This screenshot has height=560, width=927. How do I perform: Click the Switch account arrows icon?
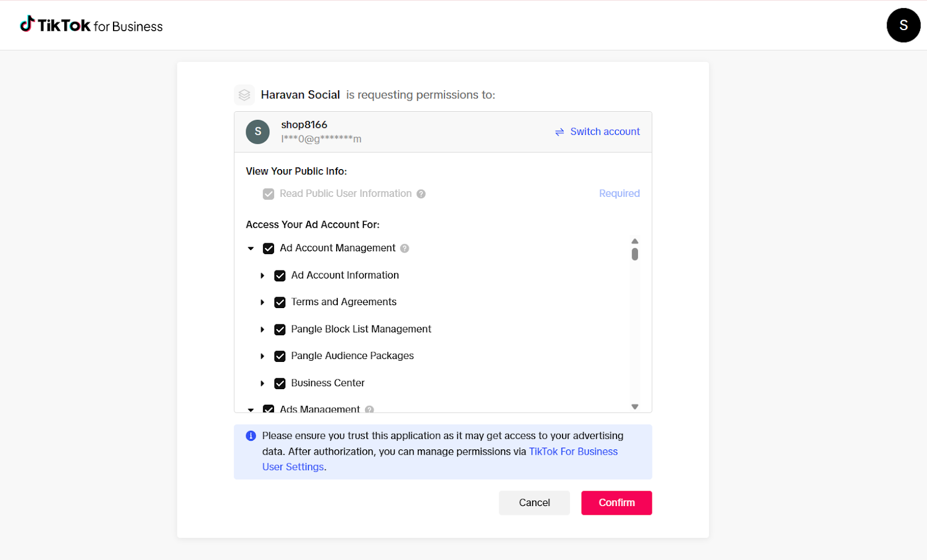560,132
